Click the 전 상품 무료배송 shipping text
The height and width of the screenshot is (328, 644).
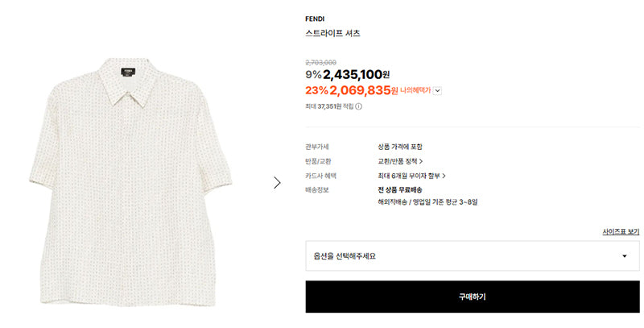(x=399, y=190)
